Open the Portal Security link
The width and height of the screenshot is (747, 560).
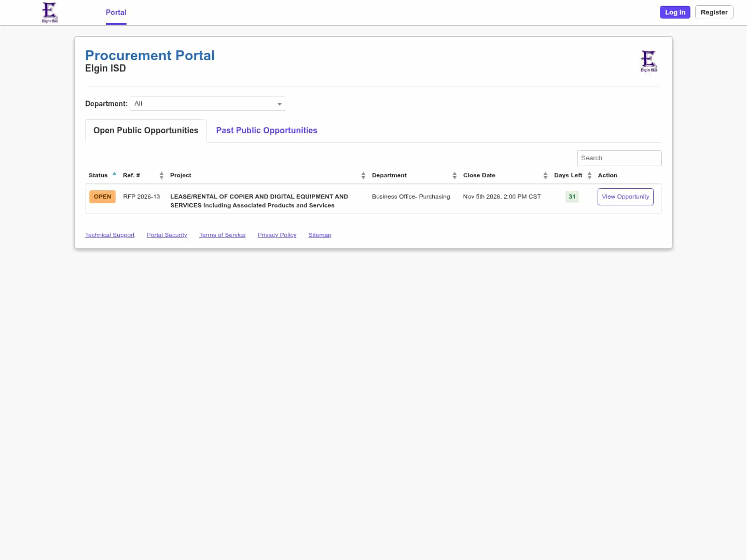[167, 235]
